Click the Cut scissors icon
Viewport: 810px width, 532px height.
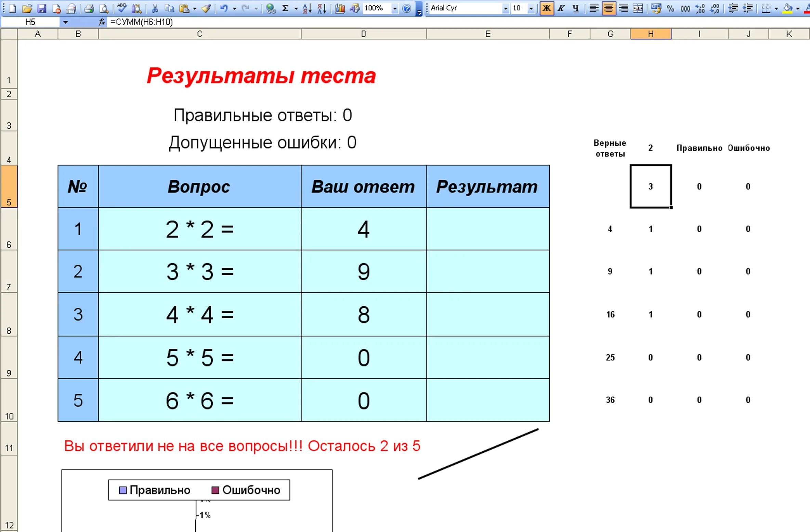pos(155,8)
